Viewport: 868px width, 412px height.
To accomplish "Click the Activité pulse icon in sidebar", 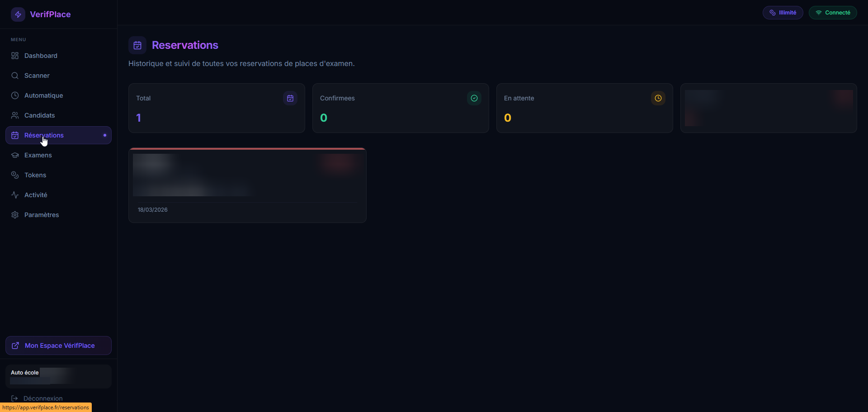I will point(15,195).
